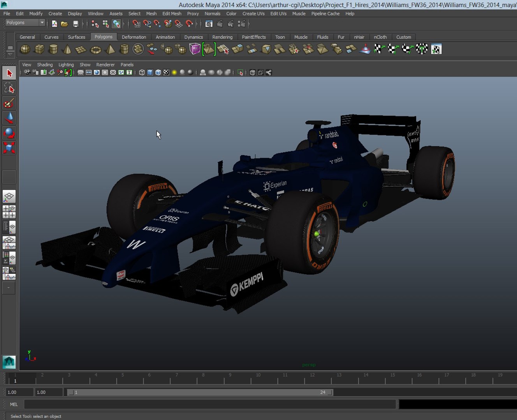Open the UV Texture Editor shelf icon
The image size is (517, 420).
click(436, 49)
